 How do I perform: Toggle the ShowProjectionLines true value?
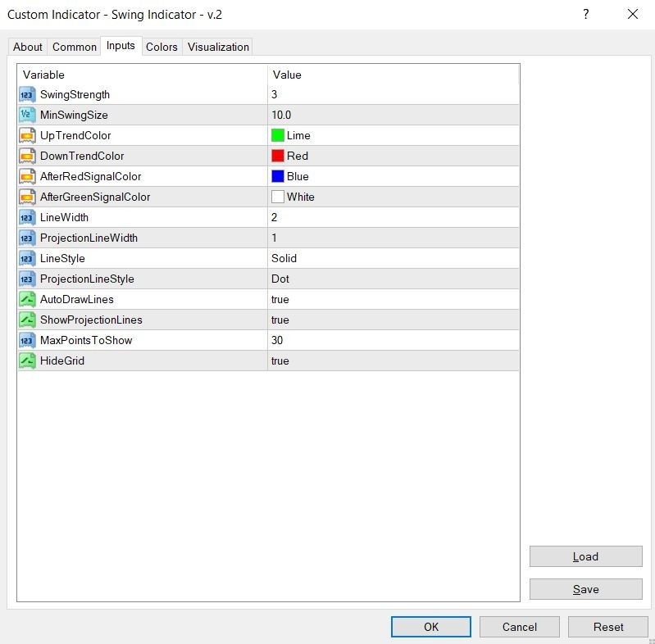280,320
